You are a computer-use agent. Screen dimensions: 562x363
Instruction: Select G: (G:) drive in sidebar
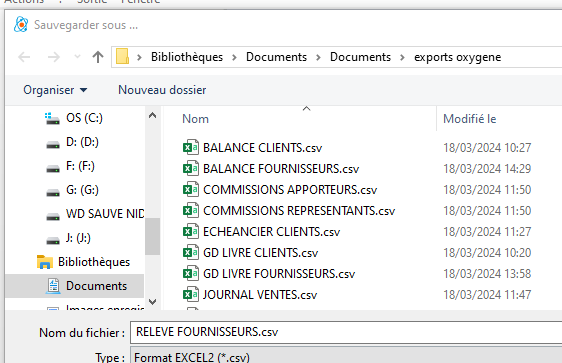point(82,190)
